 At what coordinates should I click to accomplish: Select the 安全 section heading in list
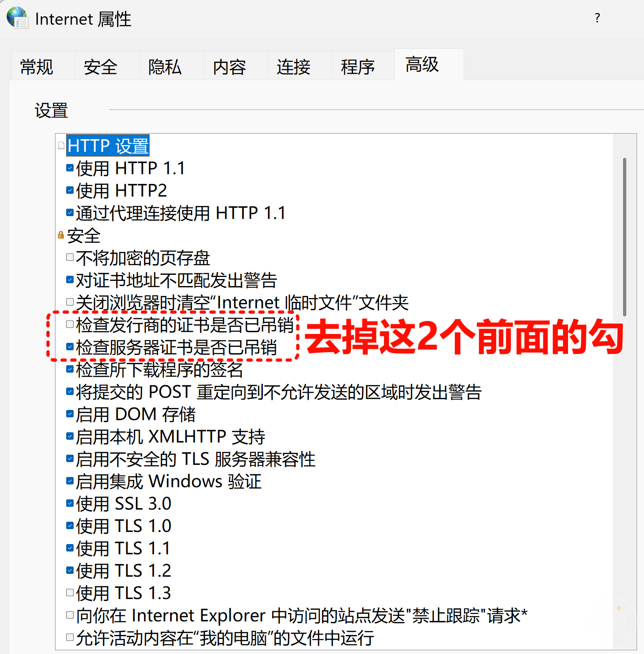84,236
